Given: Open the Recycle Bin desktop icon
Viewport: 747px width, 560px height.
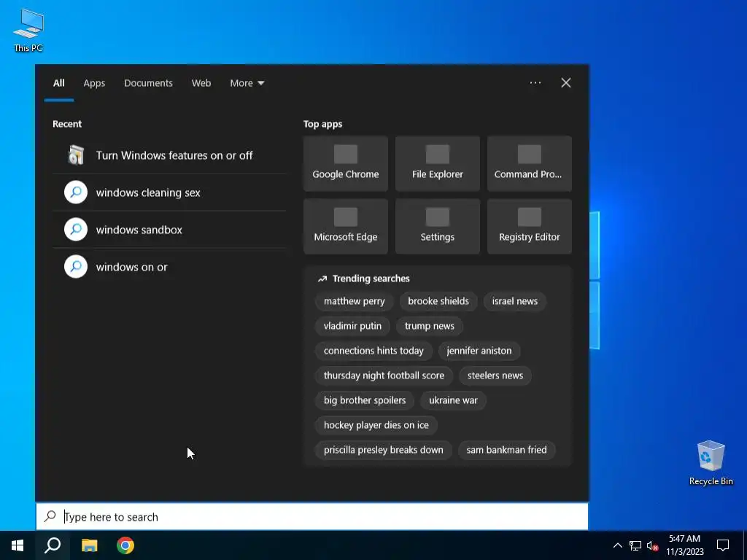Looking at the screenshot, I should point(711,462).
